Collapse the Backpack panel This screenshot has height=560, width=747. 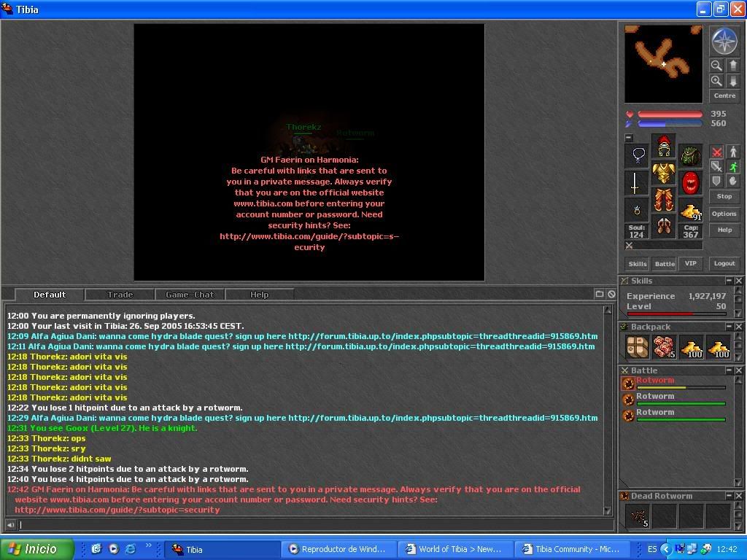coord(729,327)
